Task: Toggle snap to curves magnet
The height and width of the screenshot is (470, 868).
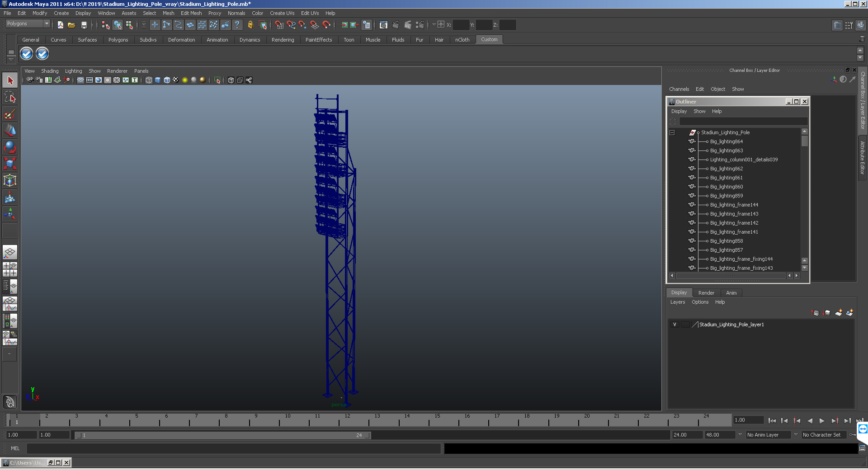Action: click(x=291, y=25)
